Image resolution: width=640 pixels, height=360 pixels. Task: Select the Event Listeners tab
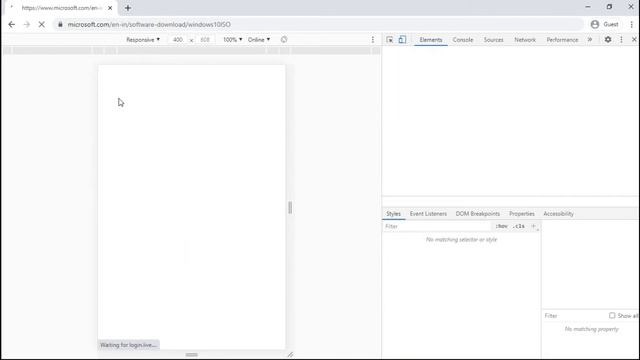(428, 214)
